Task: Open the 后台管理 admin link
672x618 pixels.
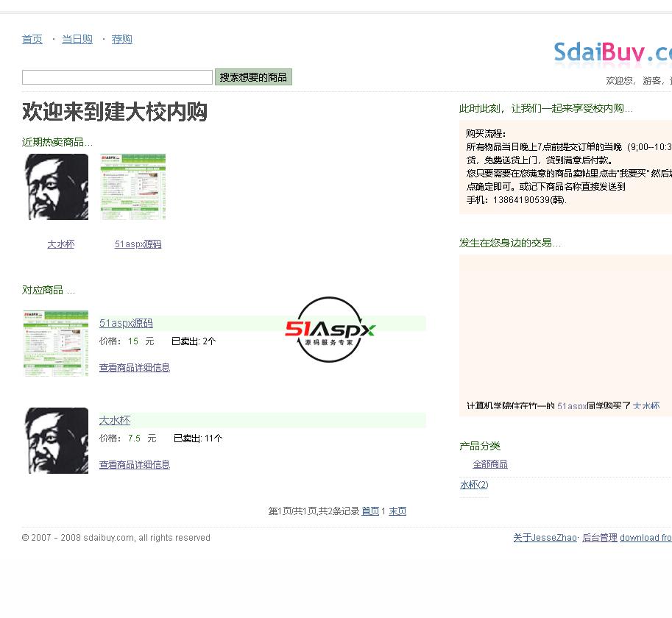Action: (x=599, y=538)
